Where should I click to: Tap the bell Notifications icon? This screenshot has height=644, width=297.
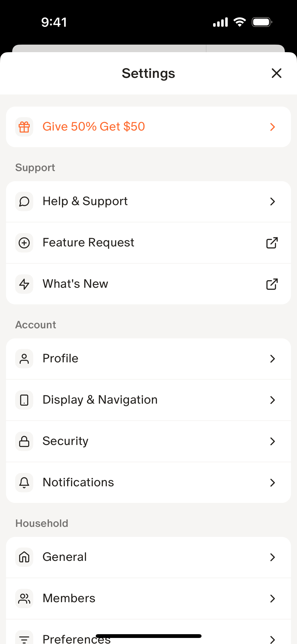(24, 483)
